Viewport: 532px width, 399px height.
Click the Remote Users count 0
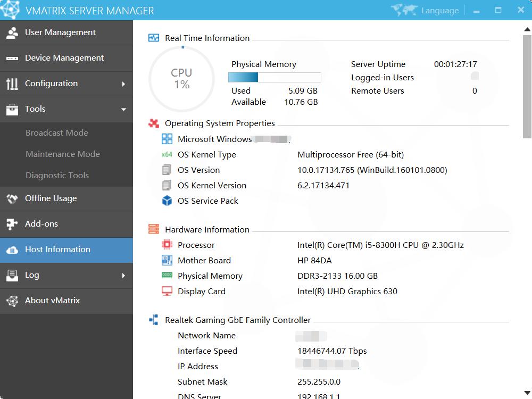pyautogui.click(x=475, y=91)
